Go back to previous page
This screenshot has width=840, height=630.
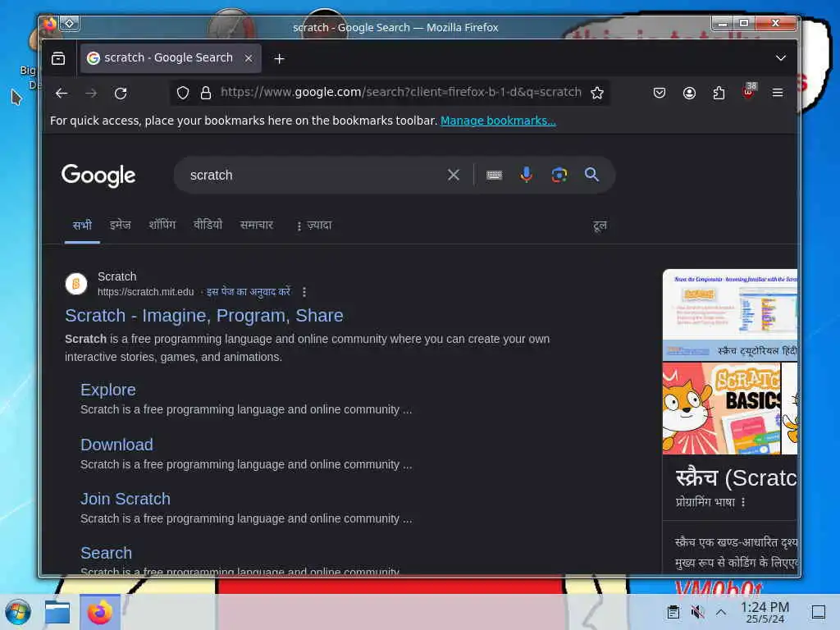(62, 94)
